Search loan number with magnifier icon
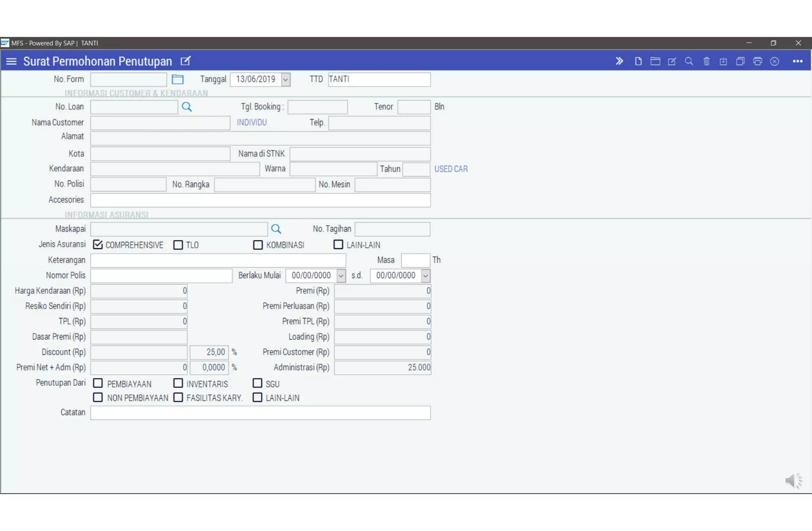Screen dimensions: 812x531 tap(187, 107)
